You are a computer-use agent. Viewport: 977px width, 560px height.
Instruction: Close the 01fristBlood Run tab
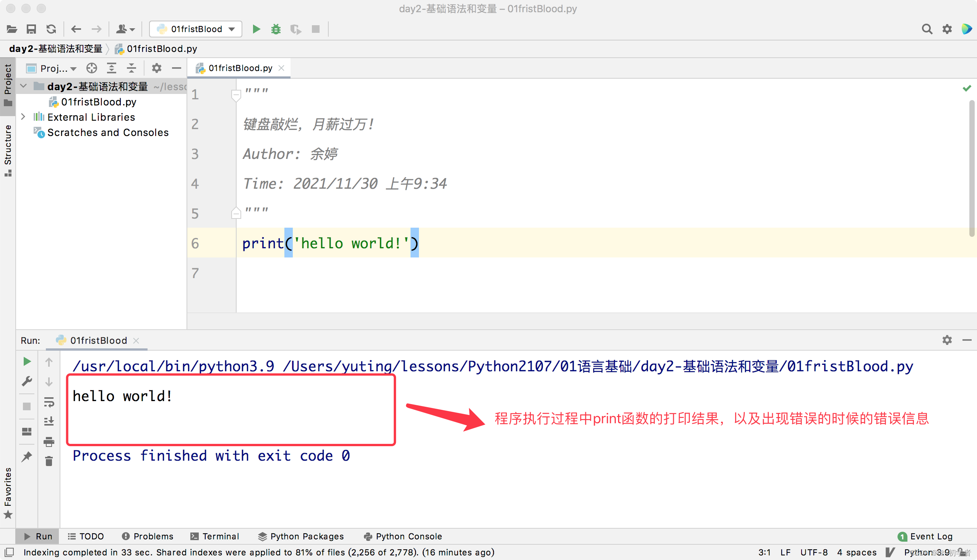point(136,341)
